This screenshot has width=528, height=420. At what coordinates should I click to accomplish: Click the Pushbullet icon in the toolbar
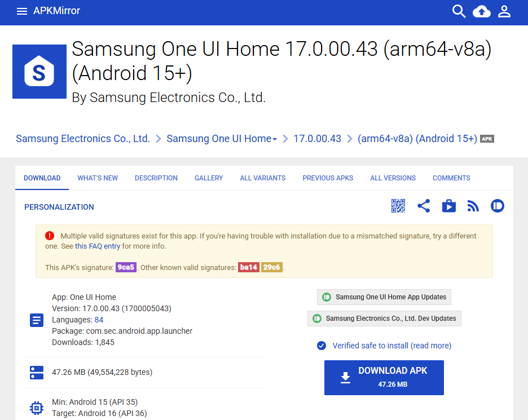click(497, 206)
